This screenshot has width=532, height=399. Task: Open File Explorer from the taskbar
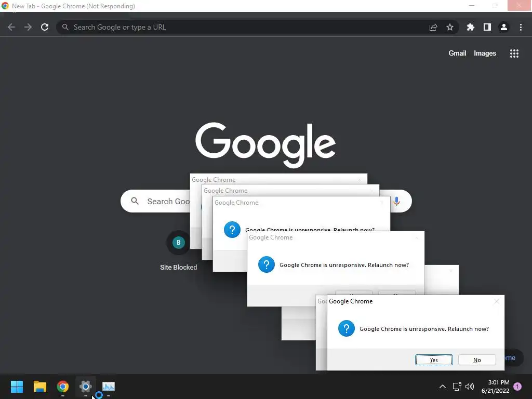coord(39,387)
